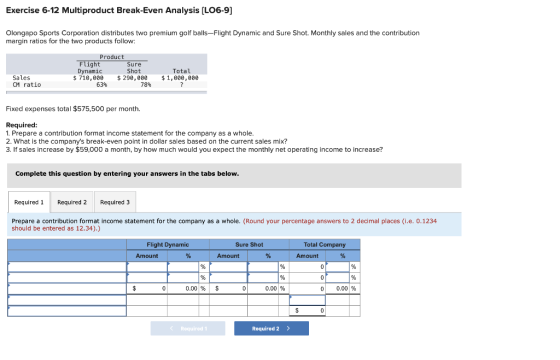Select first row Flight Dynamic Amount field

click(x=147, y=267)
